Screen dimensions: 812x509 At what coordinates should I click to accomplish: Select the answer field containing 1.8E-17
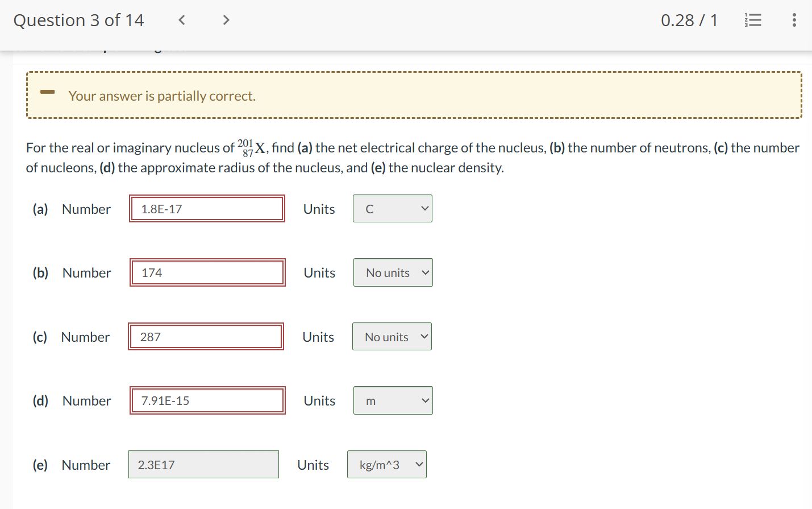tap(207, 209)
